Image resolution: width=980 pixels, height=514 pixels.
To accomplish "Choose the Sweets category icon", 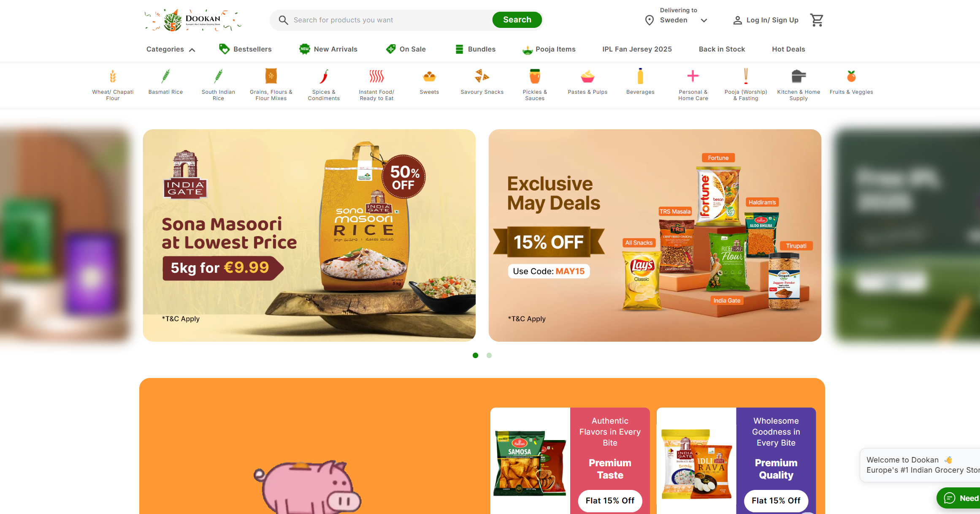I will (x=429, y=76).
